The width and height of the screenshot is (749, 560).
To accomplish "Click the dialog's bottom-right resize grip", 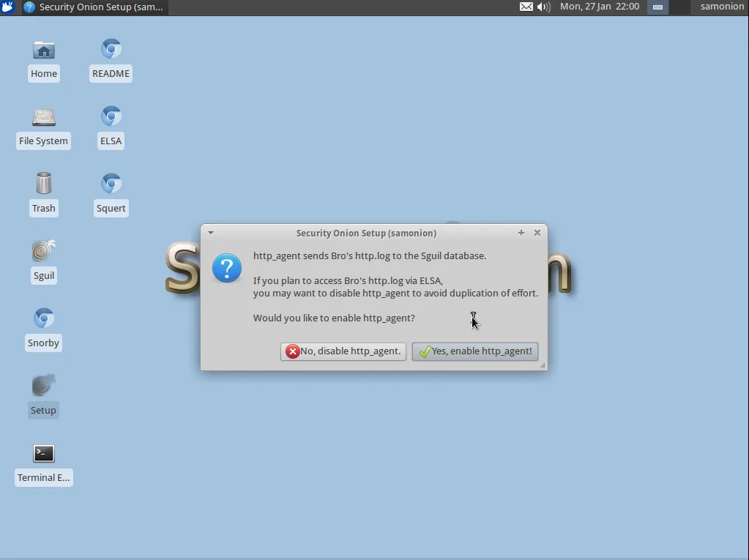I will tap(543, 365).
